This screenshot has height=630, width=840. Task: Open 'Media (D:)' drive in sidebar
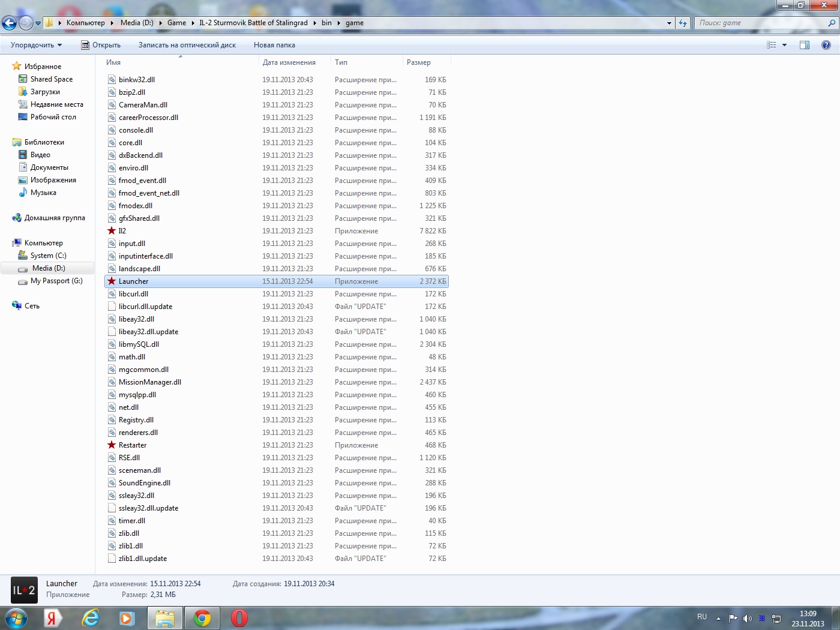point(49,268)
